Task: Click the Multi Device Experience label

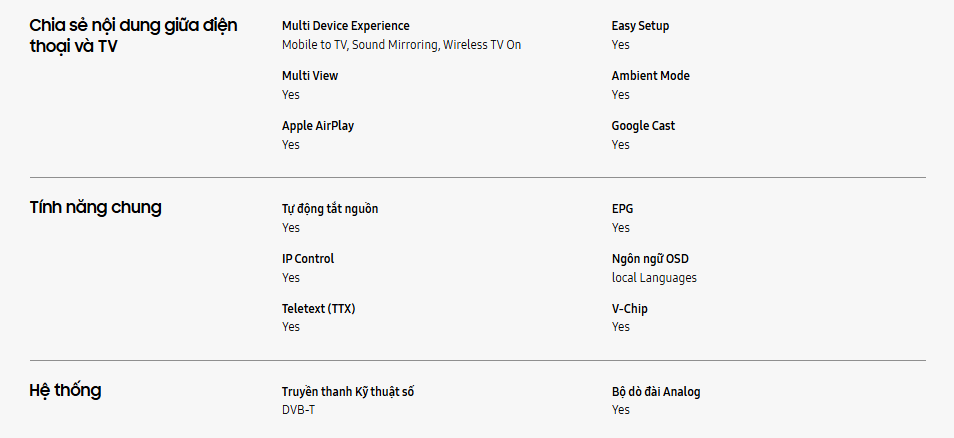Action: 345,26
